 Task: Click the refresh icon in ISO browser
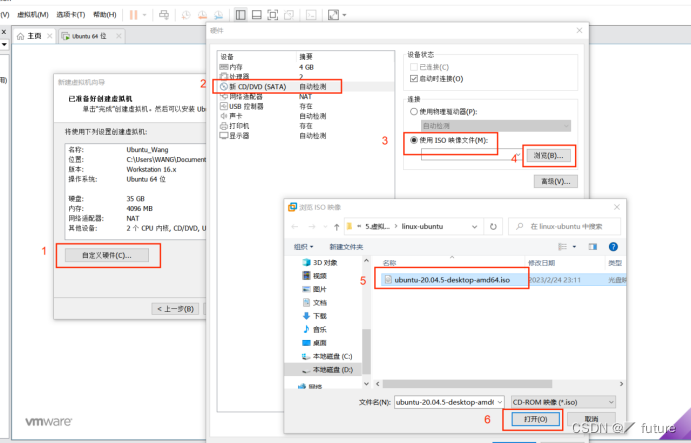point(493,227)
